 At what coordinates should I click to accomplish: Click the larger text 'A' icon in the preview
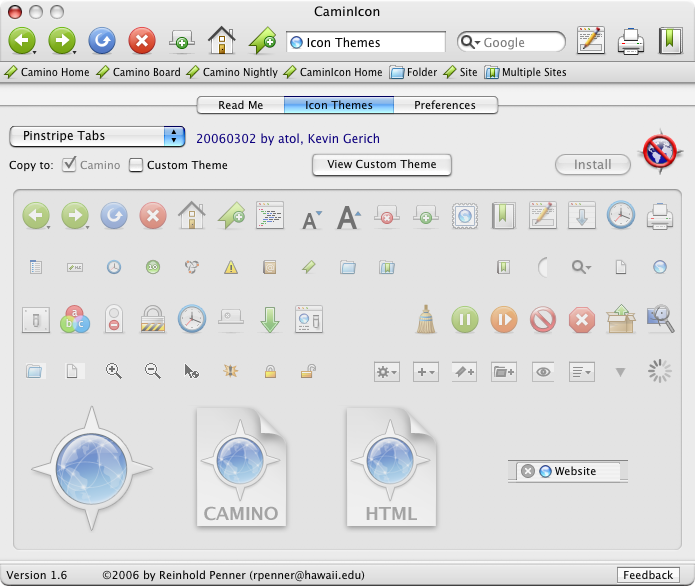(348, 217)
